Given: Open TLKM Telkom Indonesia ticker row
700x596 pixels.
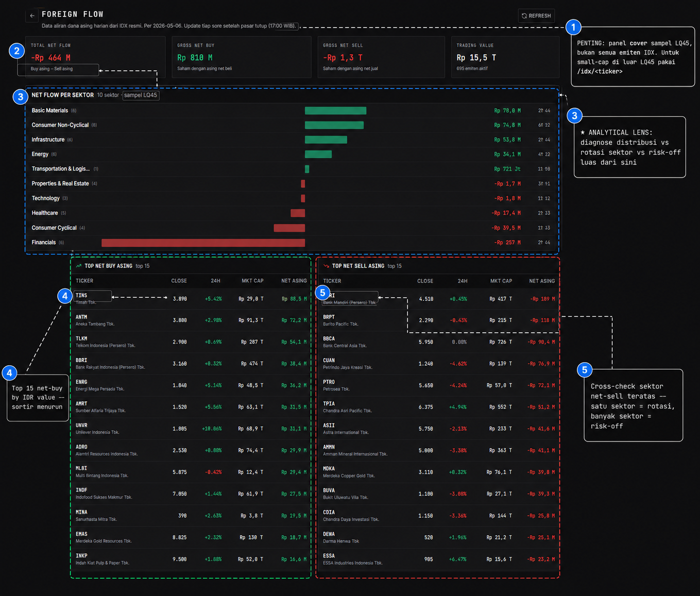Looking at the screenshot, I should pos(191,342).
